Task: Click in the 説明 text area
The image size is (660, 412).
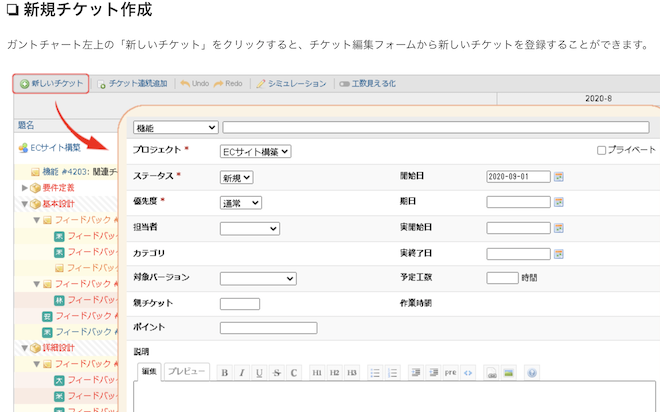Action: 394,396
